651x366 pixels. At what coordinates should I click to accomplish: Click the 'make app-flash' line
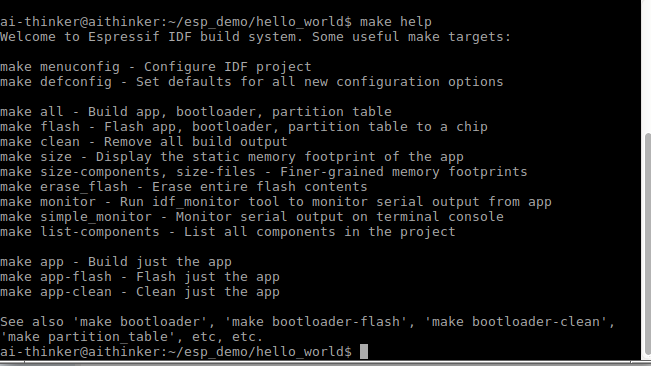coord(140,277)
